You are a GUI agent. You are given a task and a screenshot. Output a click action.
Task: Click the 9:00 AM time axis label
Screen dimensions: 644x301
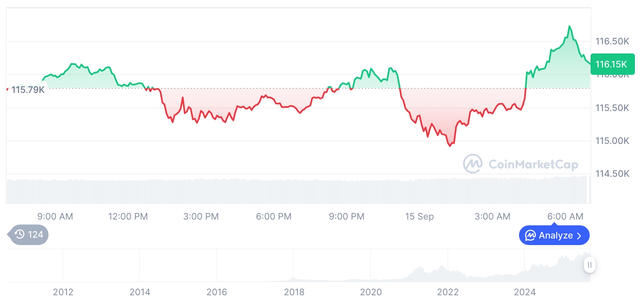click(x=55, y=216)
